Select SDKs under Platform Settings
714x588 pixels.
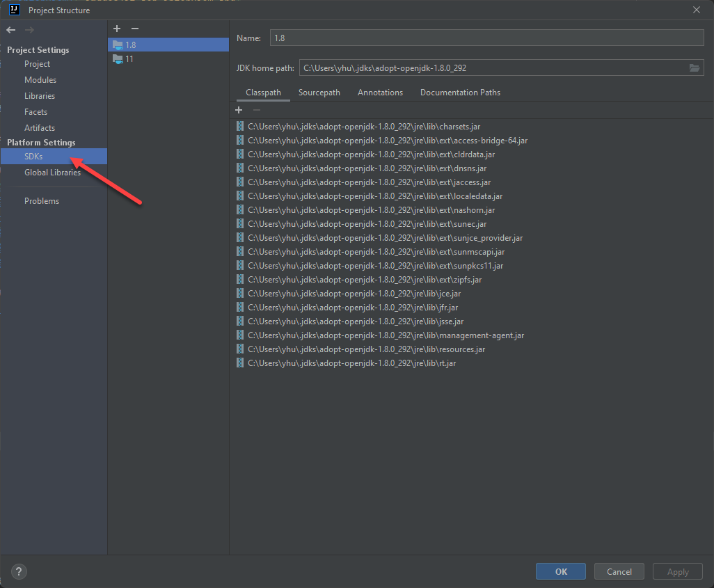pos(54,157)
